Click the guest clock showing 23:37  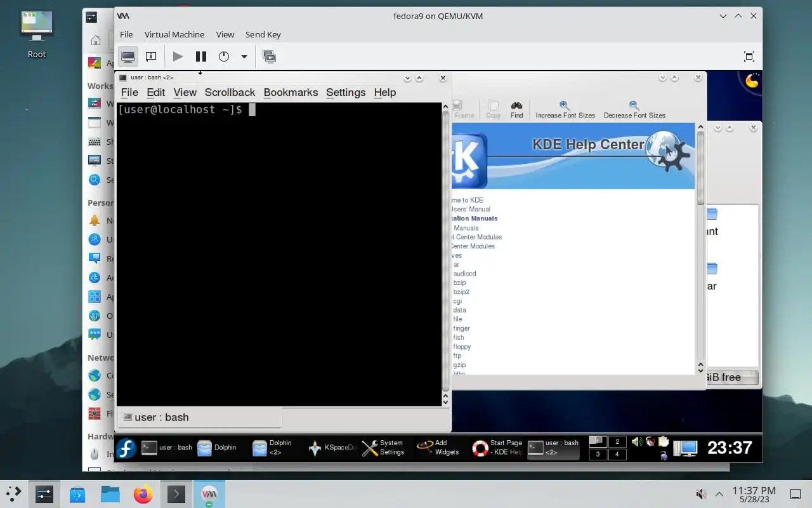730,448
